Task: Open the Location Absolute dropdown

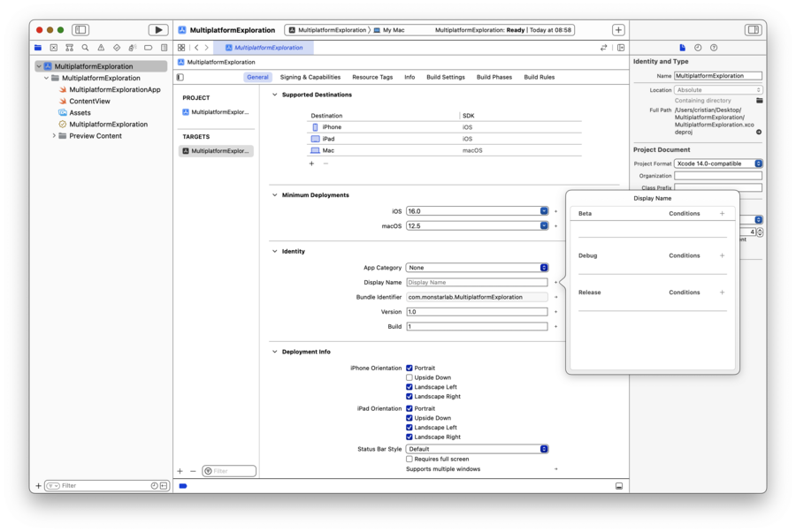Action: [718, 90]
